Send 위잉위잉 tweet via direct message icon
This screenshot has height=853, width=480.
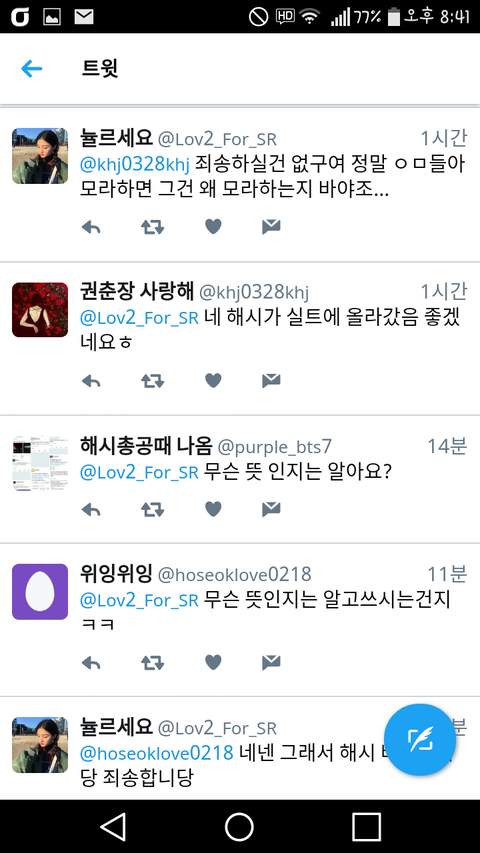[271, 662]
